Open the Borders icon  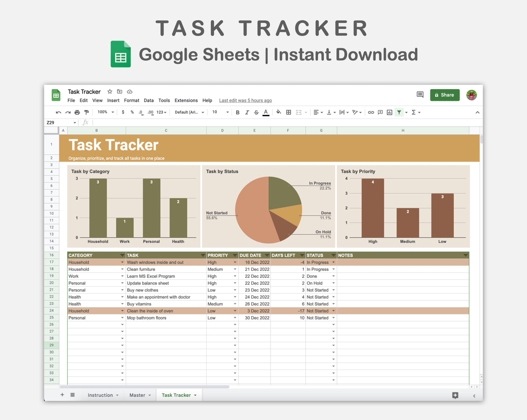pos(288,112)
